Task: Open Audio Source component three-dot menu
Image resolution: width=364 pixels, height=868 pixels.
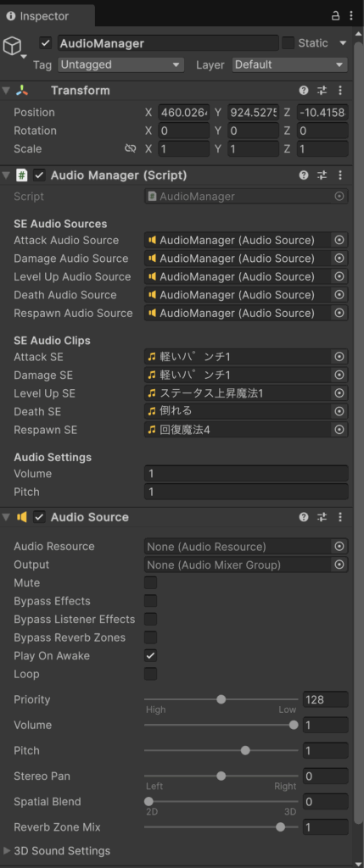Action: click(340, 517)
